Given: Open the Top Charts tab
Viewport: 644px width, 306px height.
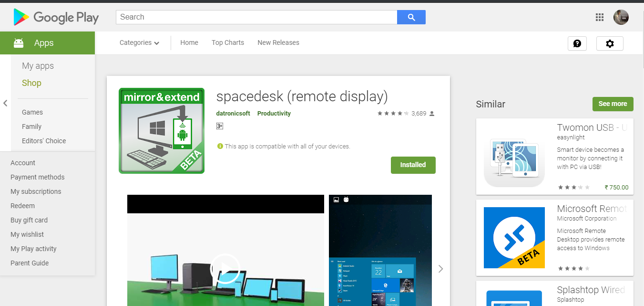Looking at the screenshot, I should tap(228, 42).
